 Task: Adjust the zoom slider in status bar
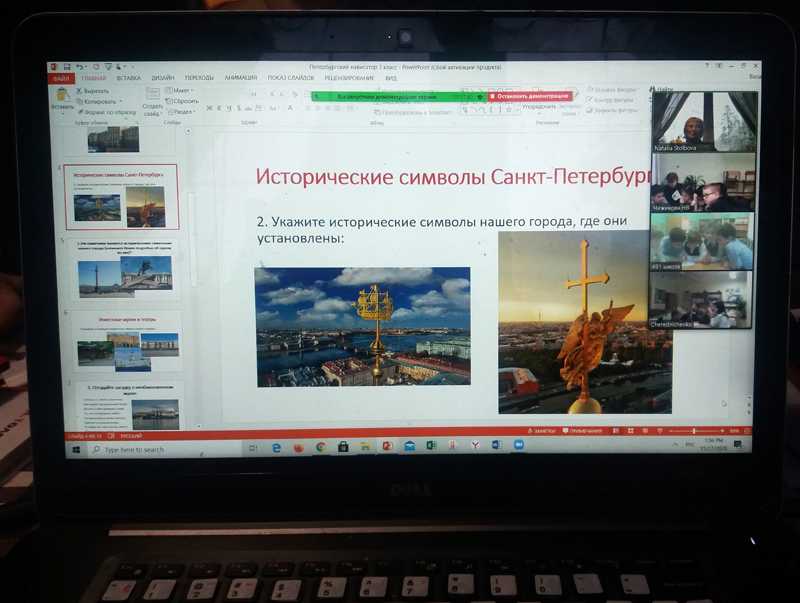point(696,431)
